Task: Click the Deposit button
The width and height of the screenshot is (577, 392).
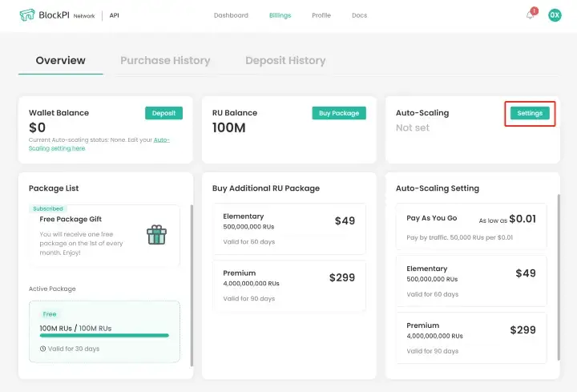Action: 163,113
